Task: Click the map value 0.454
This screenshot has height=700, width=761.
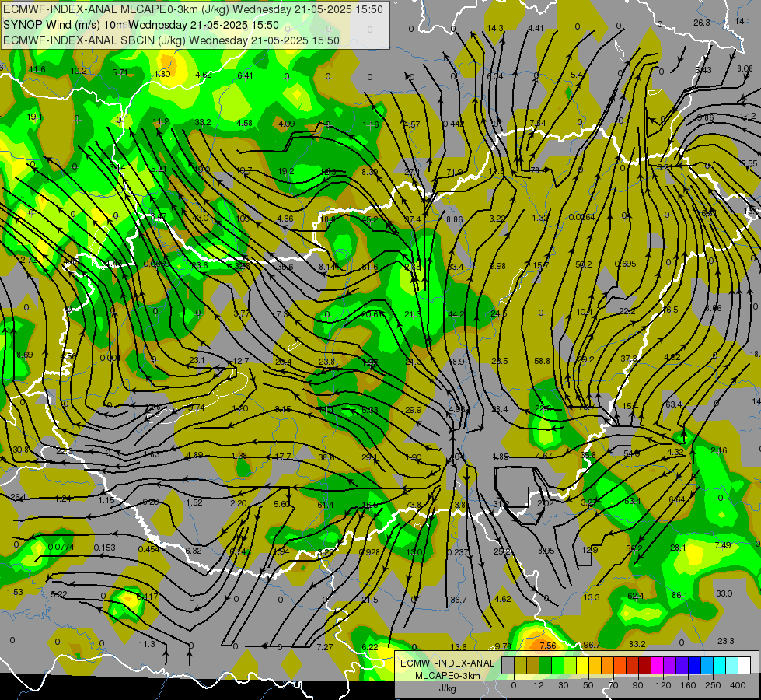Action: tap(149, 549)
